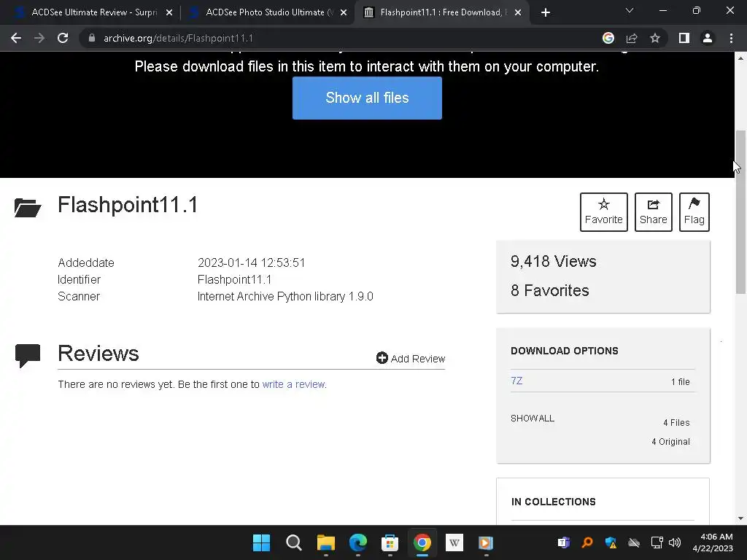Screen dimensions: 747x560
Task: Click the address bar URL
Action: (178, 38)
